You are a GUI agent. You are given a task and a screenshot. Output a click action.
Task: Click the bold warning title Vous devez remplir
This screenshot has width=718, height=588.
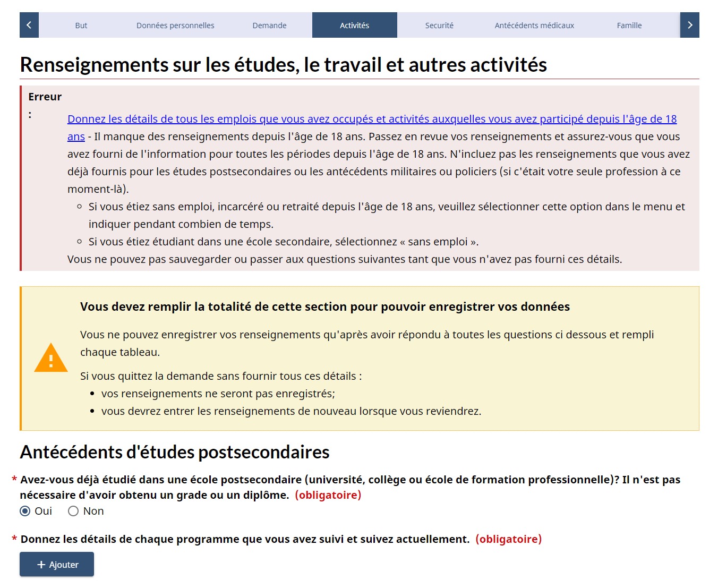coord(324,306)
